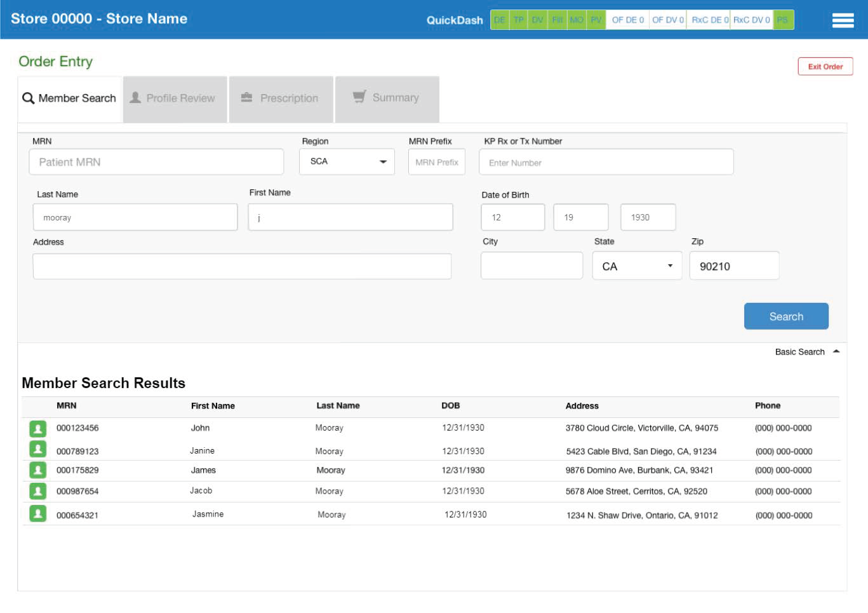
Task: Click QuickDash RxC DE 0 counter
Action: [709, 20]
